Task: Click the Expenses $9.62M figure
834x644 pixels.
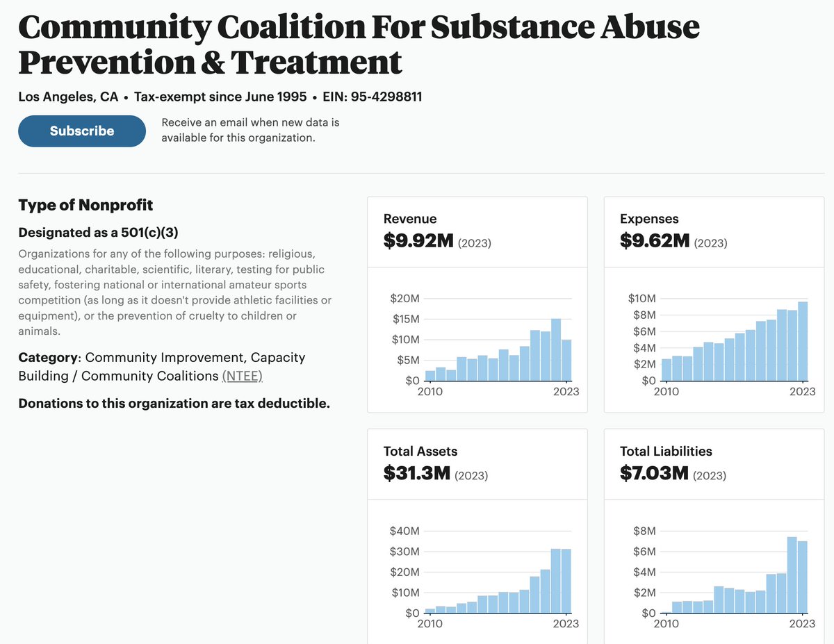Action: click(x=655, y=241)
